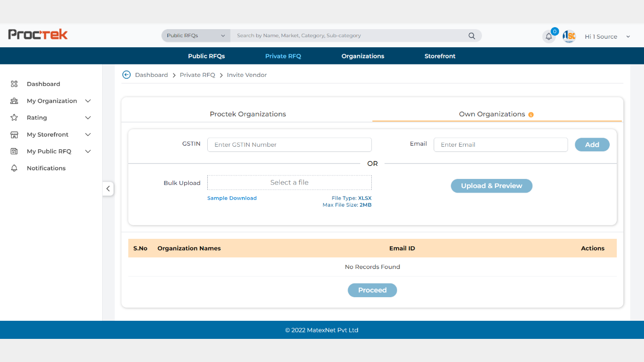Open Storefront in the top navigation

point(440,56)
